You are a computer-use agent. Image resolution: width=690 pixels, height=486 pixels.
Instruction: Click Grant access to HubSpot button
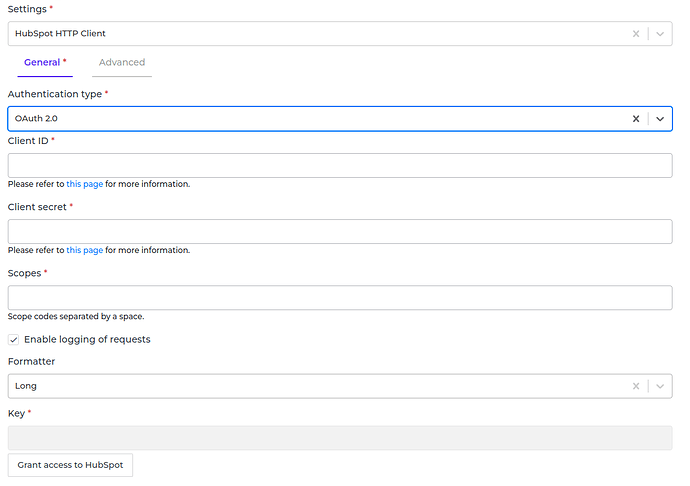[70, 465]
